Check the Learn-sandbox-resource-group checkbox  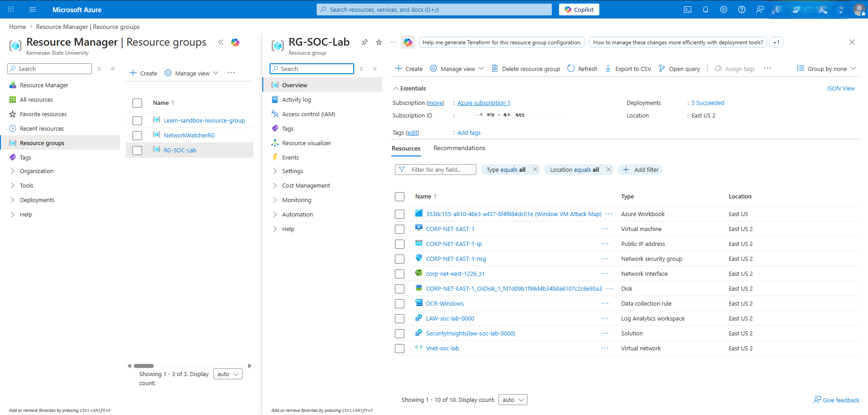pos(137,120)
